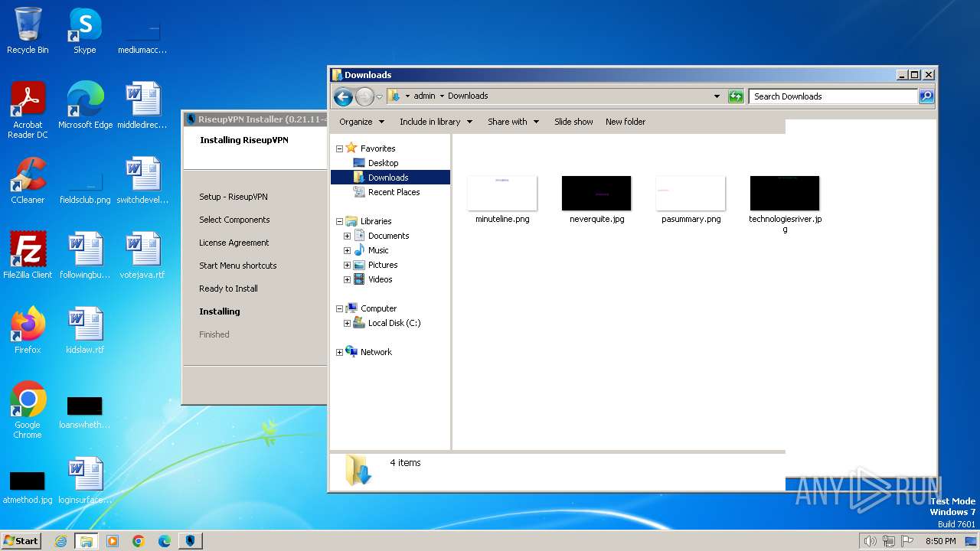The image size is (980, 551).
Task: Launch Google Chrome desktop shortcut
Action: [x=28, y=410]
